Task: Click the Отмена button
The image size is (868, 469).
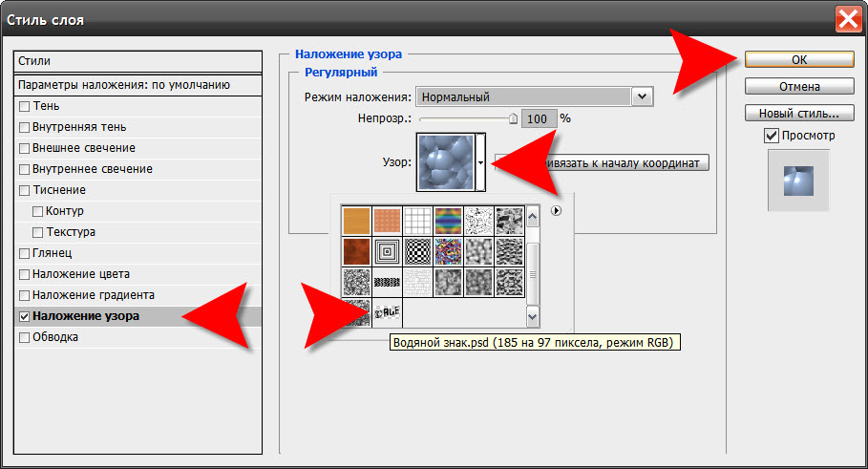Action: (x=799, y=86)
